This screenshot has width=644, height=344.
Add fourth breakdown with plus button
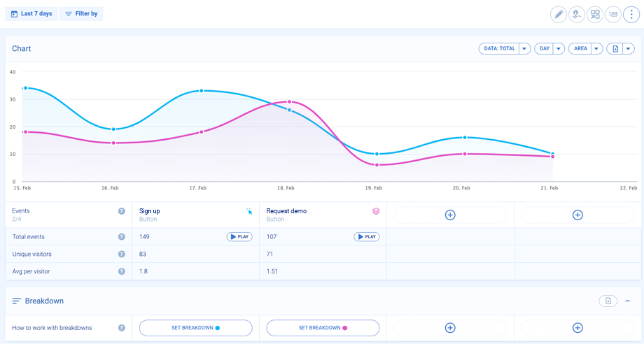click(x=577, y=328)
